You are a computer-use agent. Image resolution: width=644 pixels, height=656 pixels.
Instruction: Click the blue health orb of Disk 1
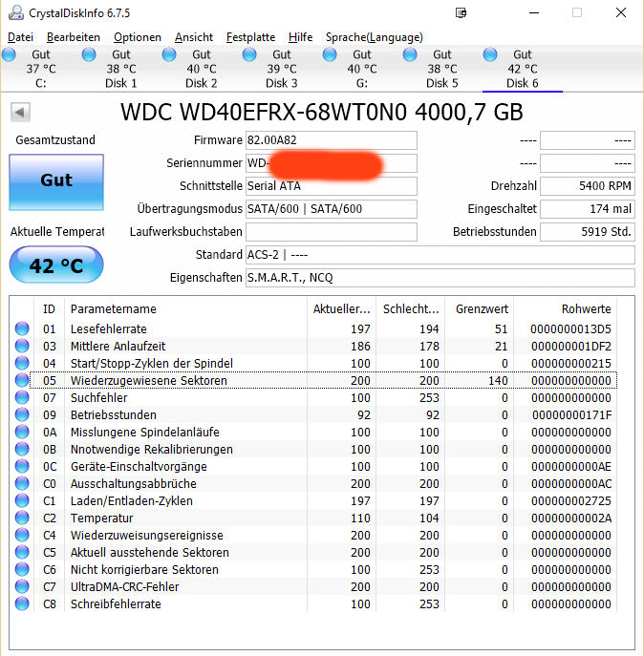[x=89, y=54]
